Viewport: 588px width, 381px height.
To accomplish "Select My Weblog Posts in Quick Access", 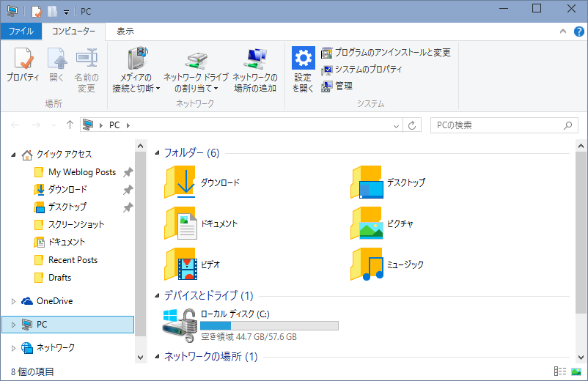I will pyautogui.click(x=81, y=172).
